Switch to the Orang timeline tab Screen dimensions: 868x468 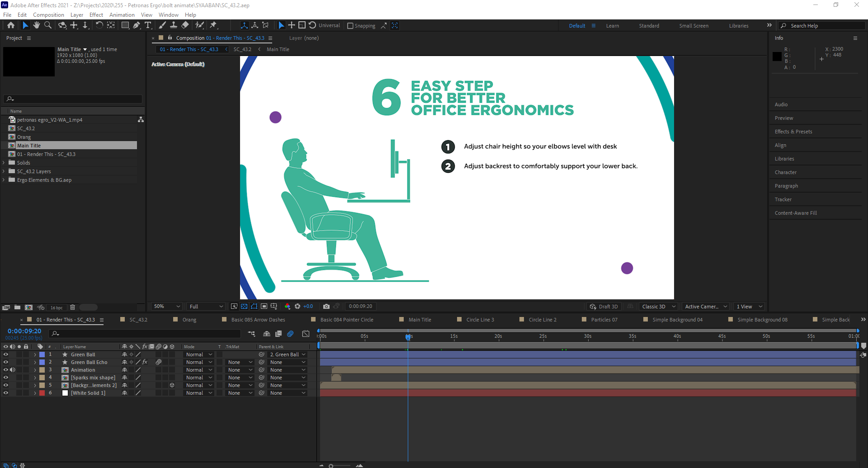point(189,320)
